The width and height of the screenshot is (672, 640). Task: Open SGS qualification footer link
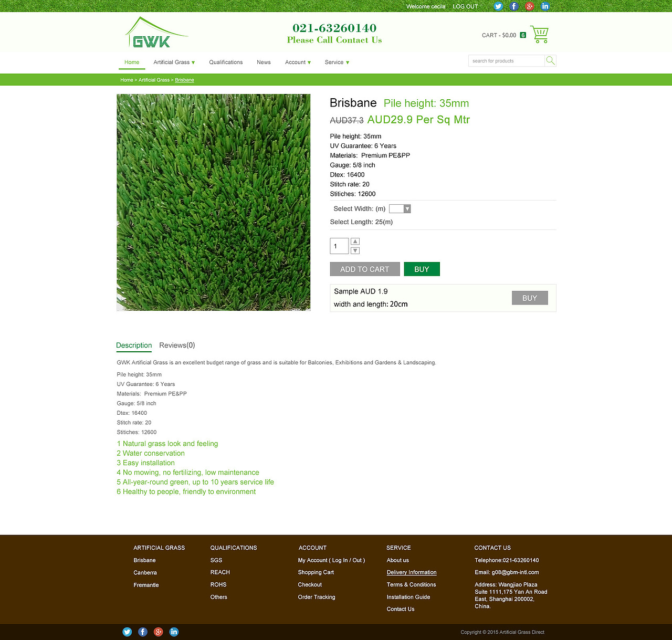[x=216, y=560]
